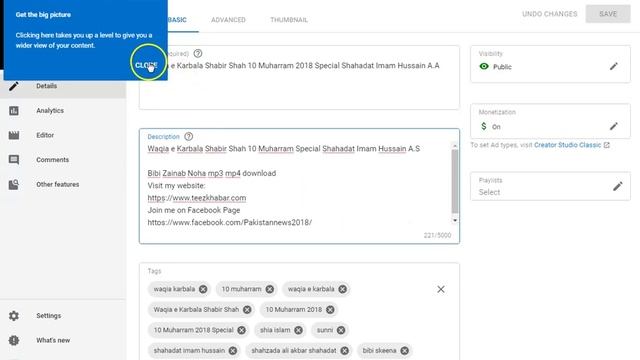Edit Visibility with pencil icon

point(614,66)
